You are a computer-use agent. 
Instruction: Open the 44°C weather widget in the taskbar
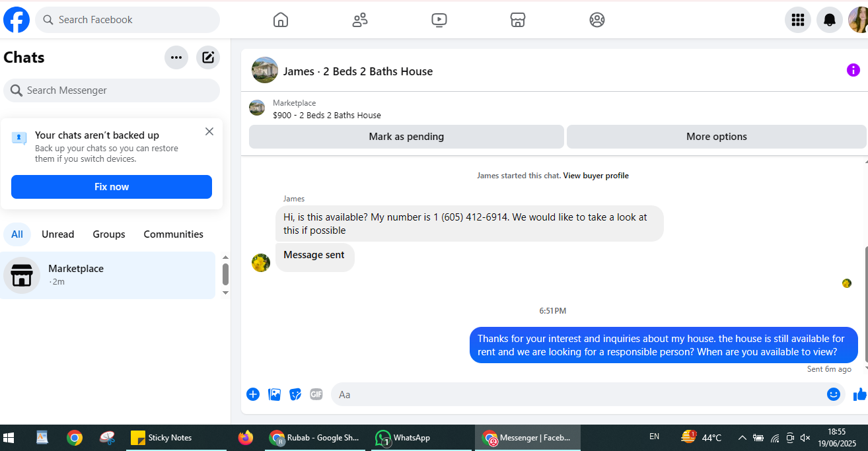[x=701, y=437]
